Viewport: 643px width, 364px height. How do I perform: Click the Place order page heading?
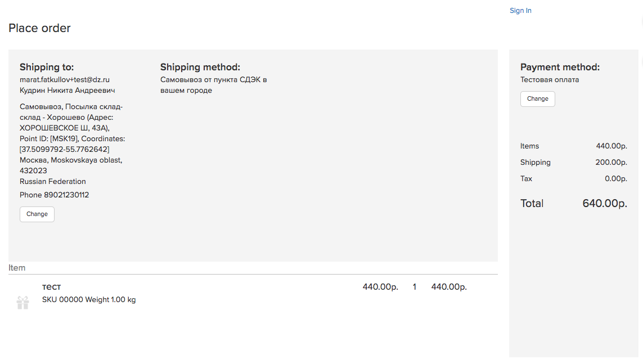pyautogui.click(x=39, y=28)
